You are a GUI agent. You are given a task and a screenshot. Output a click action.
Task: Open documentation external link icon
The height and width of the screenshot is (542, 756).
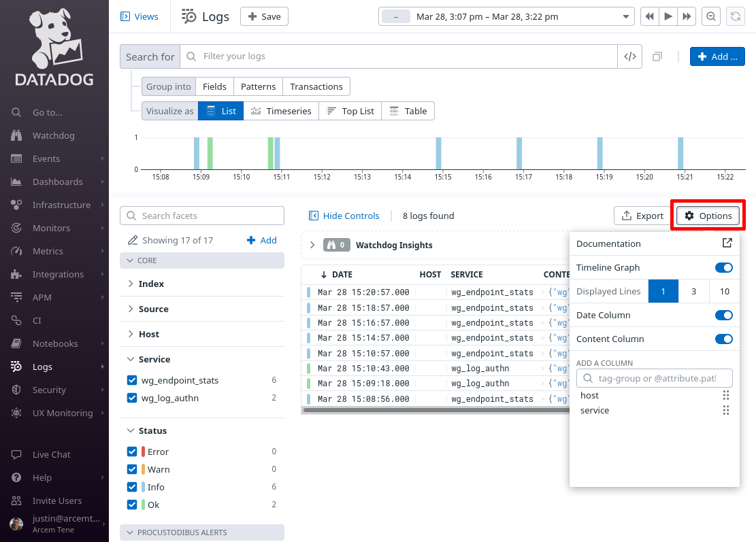click(727, 243)
